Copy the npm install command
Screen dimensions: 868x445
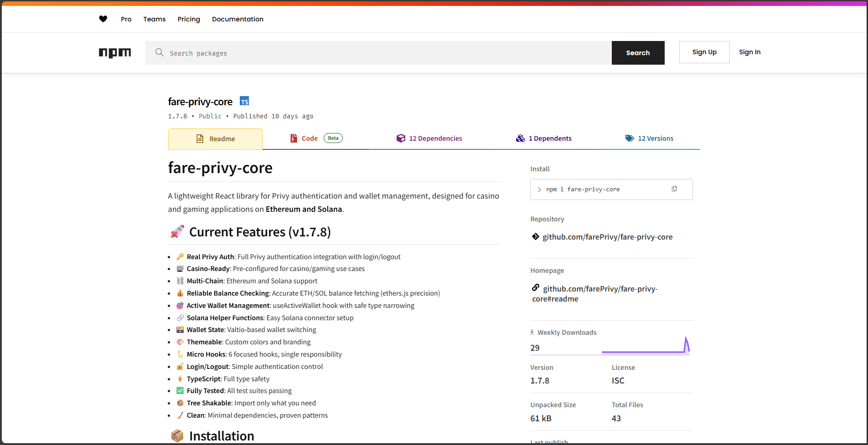point(674,189)
